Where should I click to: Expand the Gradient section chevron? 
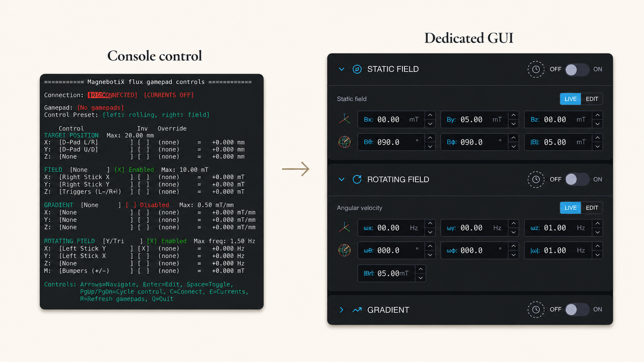point(341,310)
